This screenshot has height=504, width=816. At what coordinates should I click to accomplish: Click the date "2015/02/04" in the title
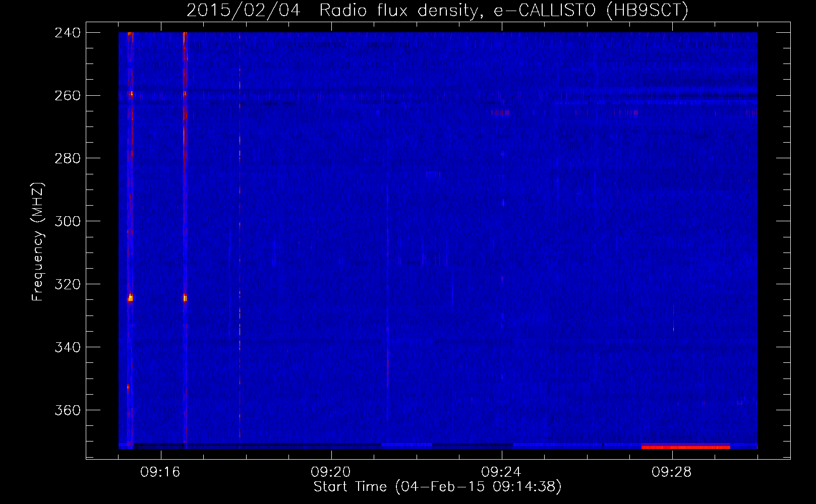[x=244, y=10]
